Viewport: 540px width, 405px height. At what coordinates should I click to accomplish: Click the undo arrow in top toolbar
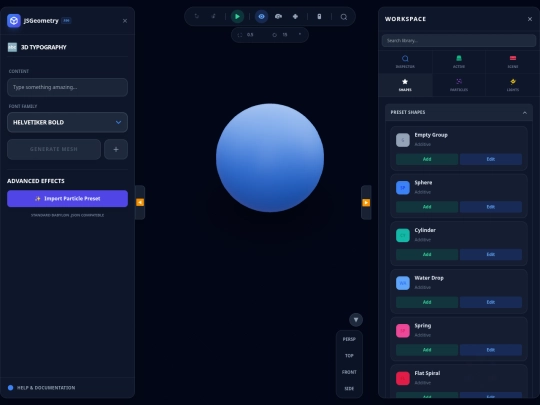[197, 16]
